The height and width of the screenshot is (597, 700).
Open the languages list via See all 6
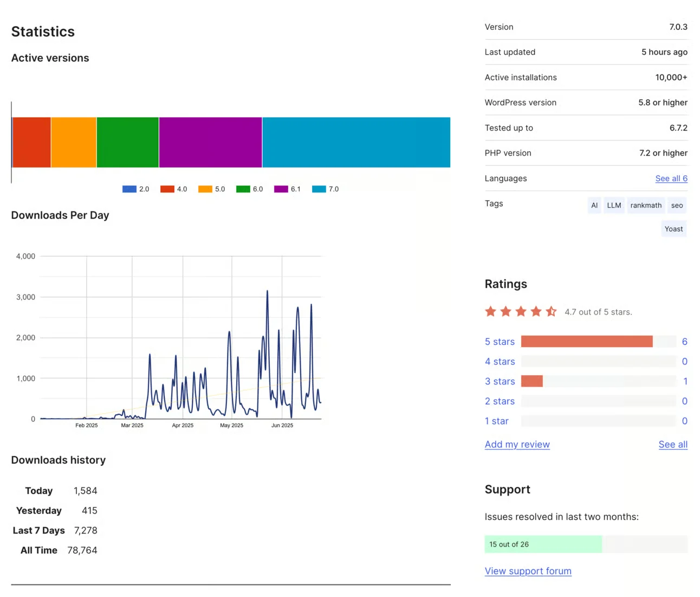pos(671,178)
